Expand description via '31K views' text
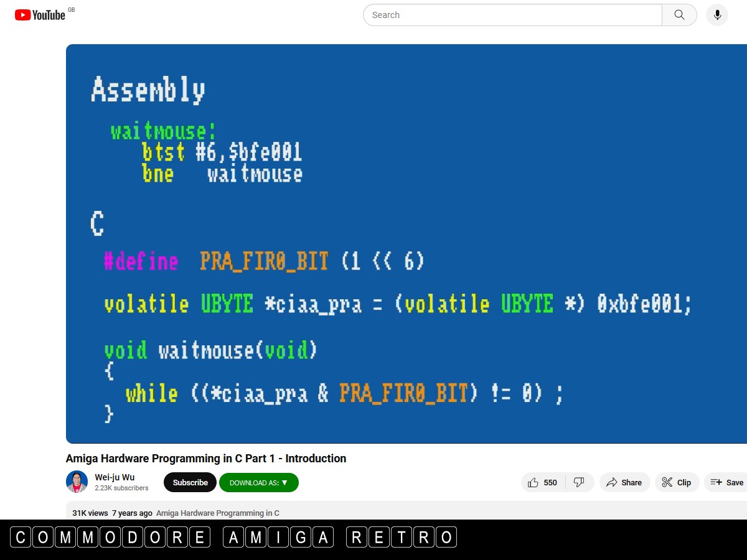 click(90, 513)
